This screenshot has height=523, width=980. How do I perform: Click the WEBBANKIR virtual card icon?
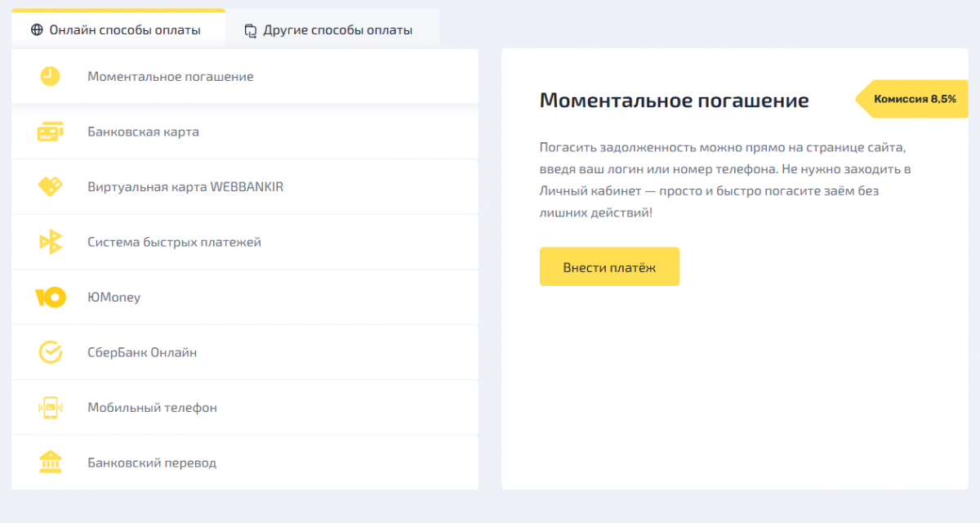pos(50,186)
